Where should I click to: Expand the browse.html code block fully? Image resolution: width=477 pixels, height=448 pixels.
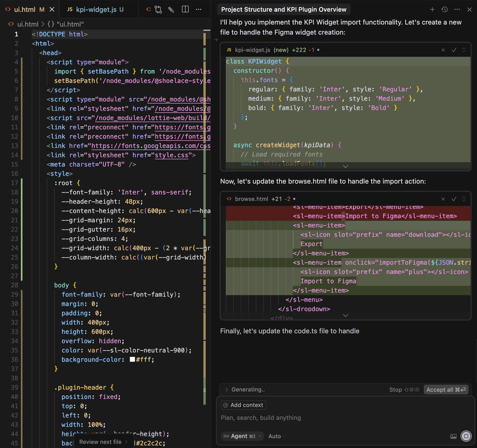click(464, 199)
